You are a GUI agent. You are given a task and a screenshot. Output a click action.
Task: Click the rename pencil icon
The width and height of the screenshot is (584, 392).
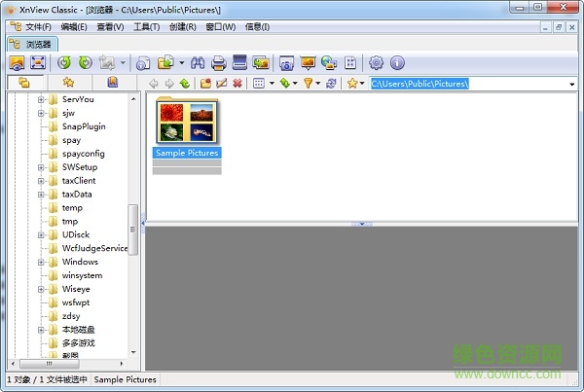tap(221, 84)
